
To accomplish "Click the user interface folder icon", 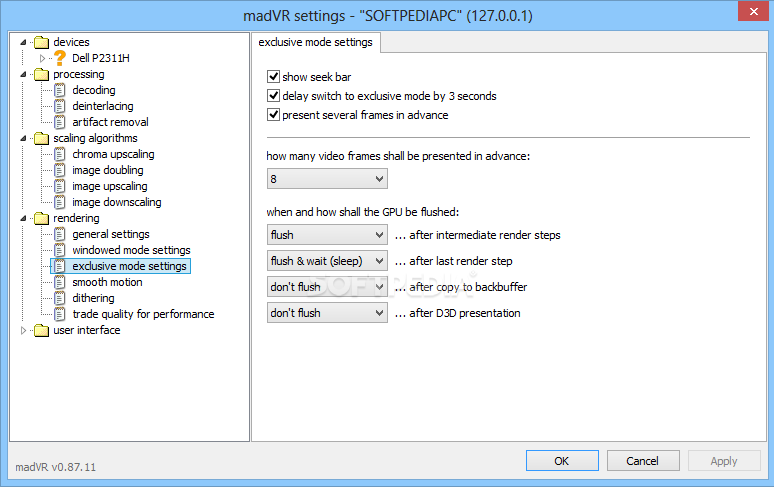I will 41,330.
